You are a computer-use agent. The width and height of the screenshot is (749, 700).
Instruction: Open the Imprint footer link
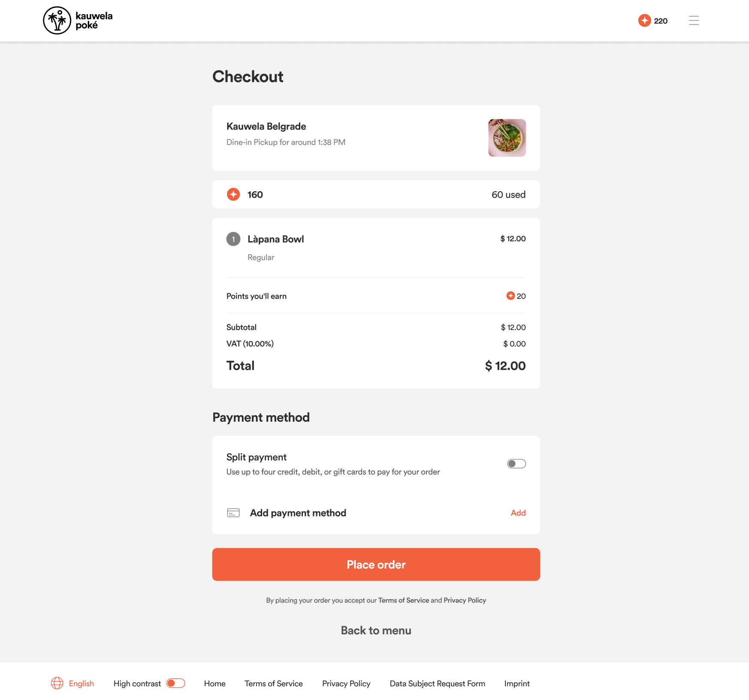pos(517,683)
